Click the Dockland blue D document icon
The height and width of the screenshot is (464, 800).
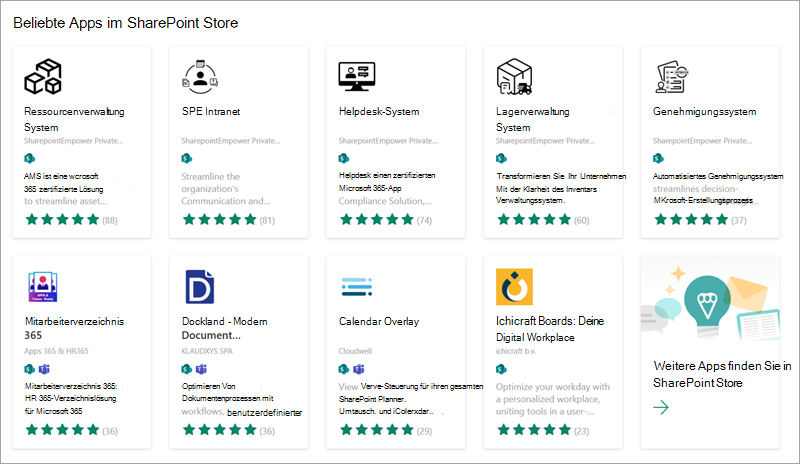point(200,287)
